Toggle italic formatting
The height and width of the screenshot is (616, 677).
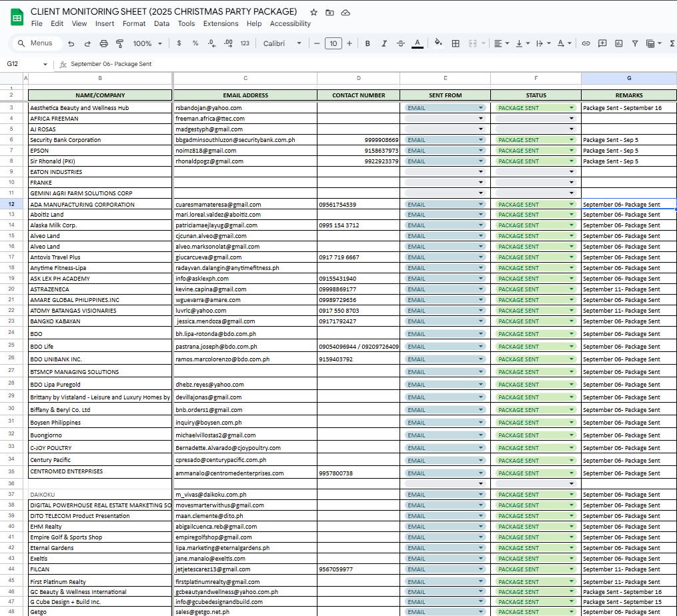384,43
